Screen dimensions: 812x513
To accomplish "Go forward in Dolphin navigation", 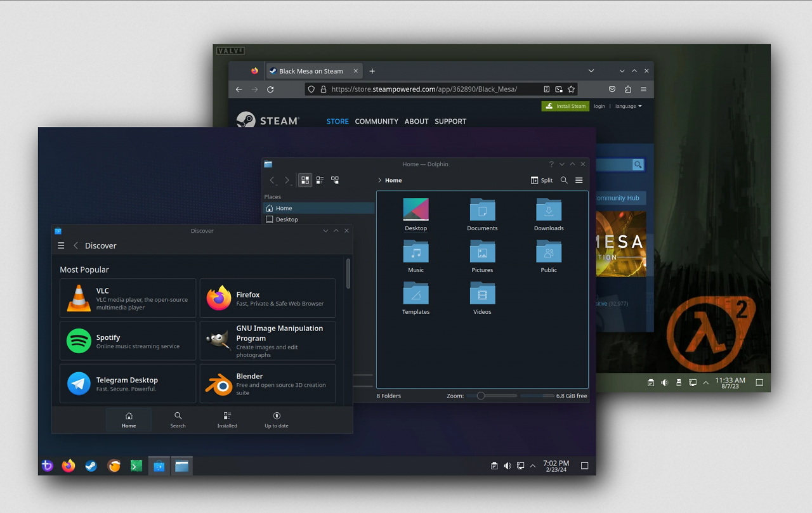I will point(287,180).
